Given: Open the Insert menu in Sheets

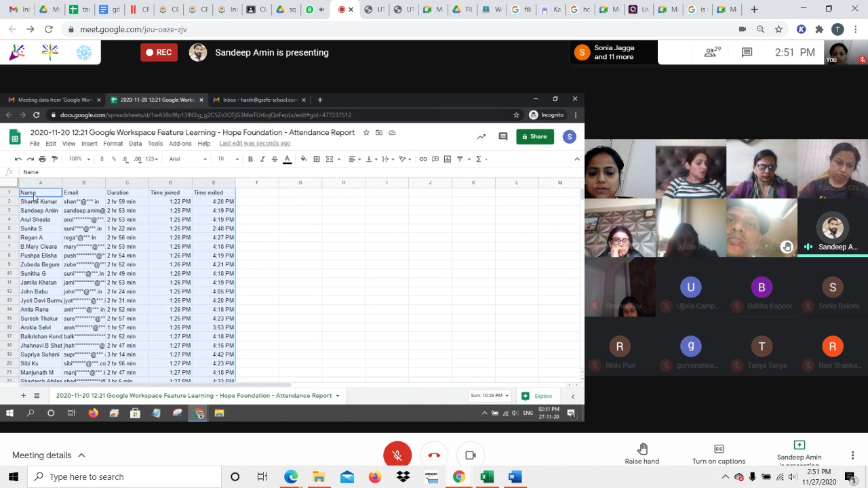Looking at the screenshot, I should click(90, 144).
